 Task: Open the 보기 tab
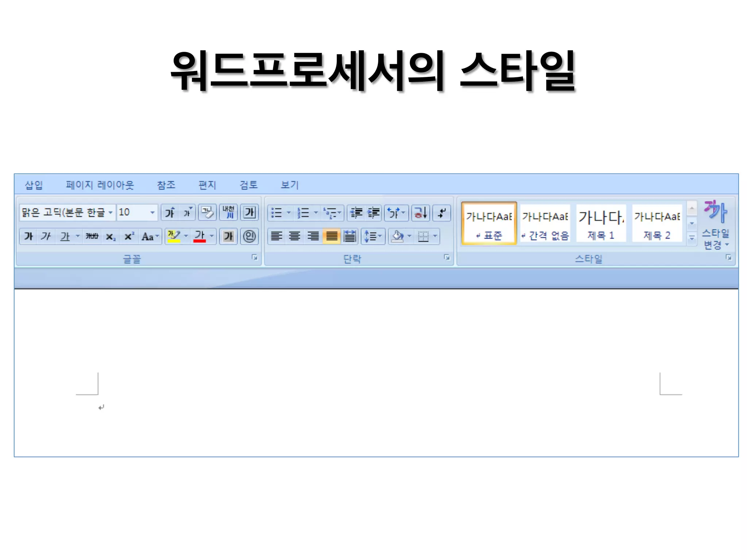(x=290, y=185)
